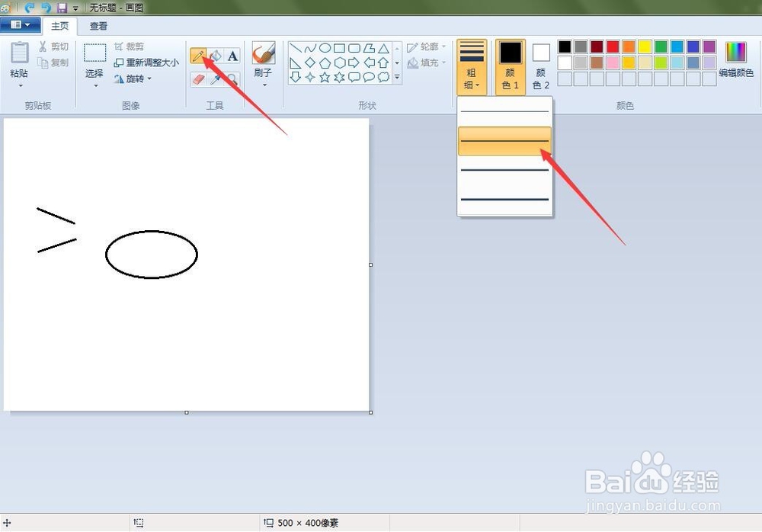Click the Edit colors (编辑颜色) button
This screenshot has height=532, width=762.
[x=736, y=59]
